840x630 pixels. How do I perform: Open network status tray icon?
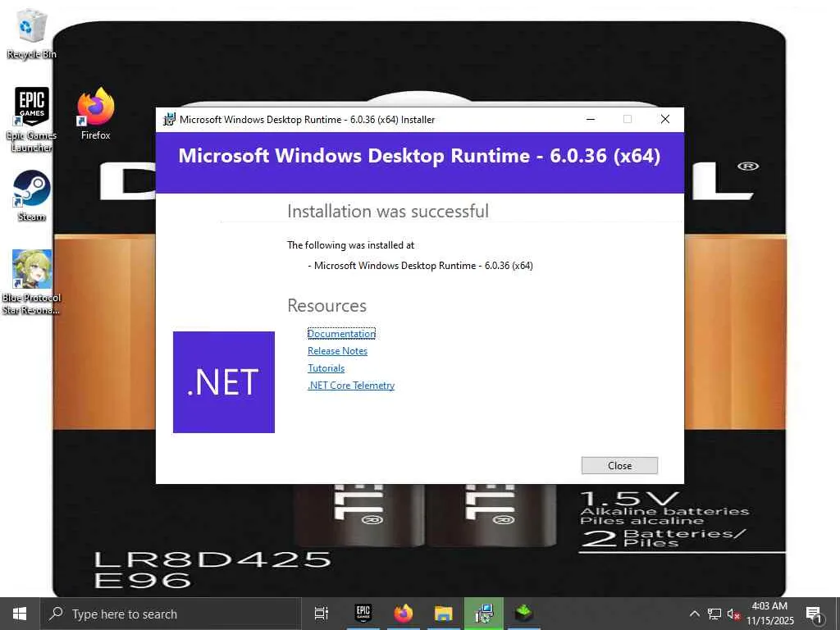[714, 614]
